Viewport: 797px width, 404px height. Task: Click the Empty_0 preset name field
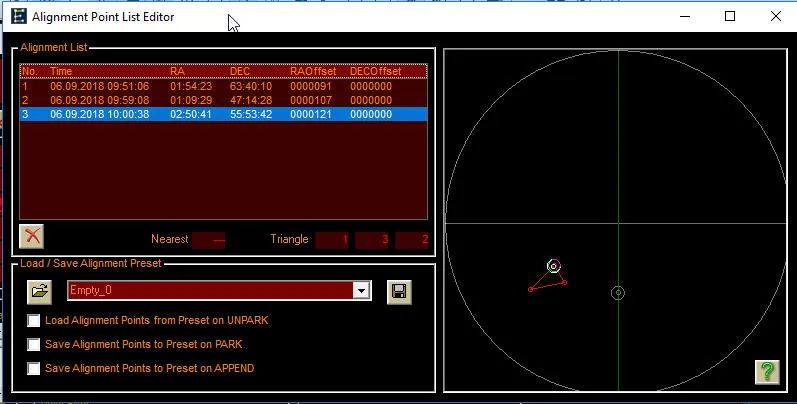[x=210, y=291]
